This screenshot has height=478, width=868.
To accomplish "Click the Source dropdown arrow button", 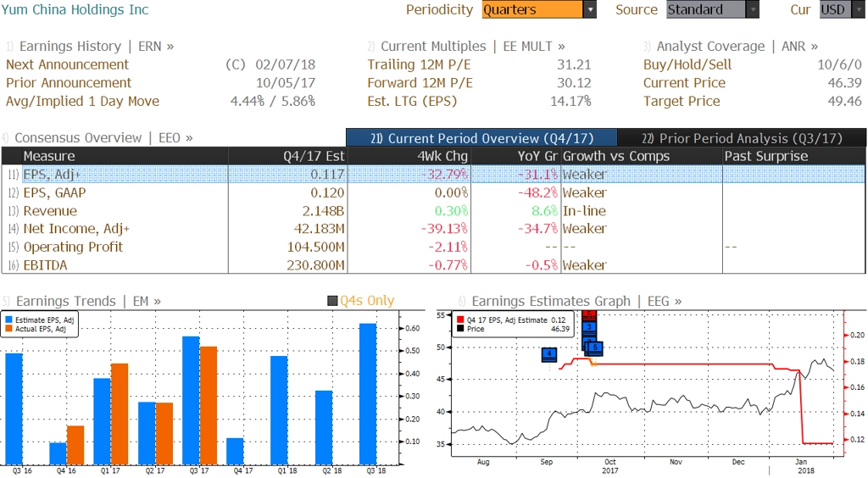I will pos(753,9).
